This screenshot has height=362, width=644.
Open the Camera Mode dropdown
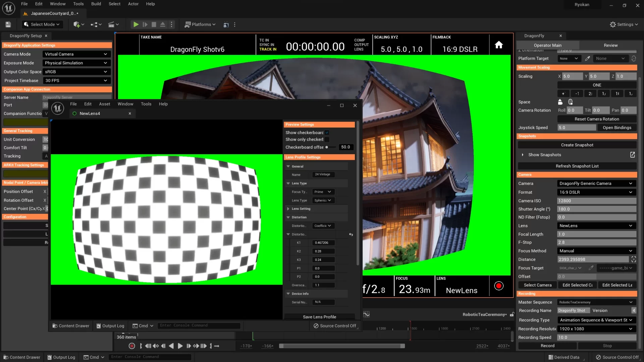click(76, 54)
